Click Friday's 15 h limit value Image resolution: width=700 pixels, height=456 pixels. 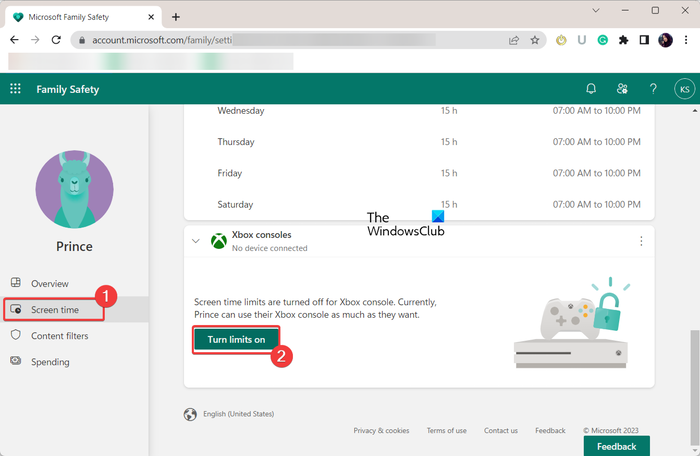[x=449, y=173]
